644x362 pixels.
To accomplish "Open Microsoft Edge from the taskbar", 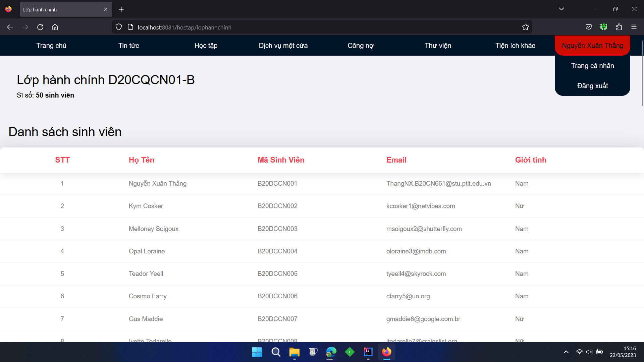I will [331, 352].
